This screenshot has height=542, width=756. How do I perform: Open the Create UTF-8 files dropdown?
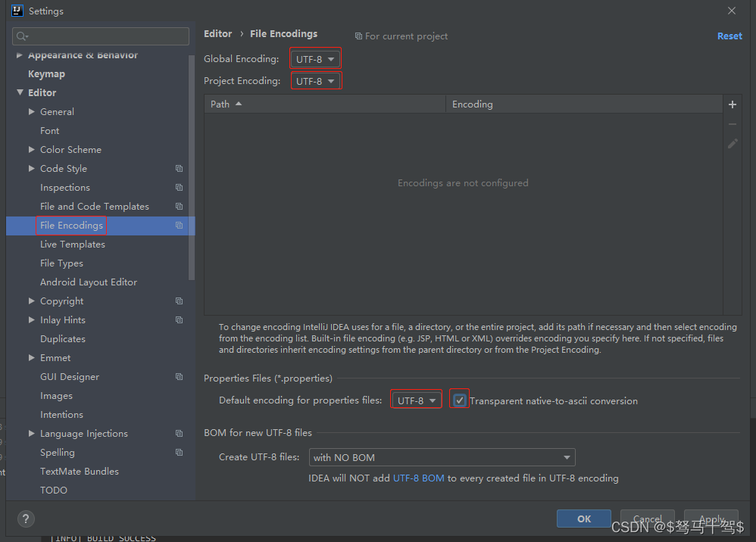tap(442, 457)
